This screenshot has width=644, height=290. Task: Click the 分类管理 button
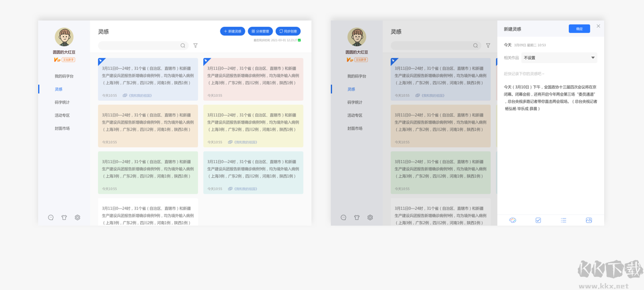coord(260,31)
